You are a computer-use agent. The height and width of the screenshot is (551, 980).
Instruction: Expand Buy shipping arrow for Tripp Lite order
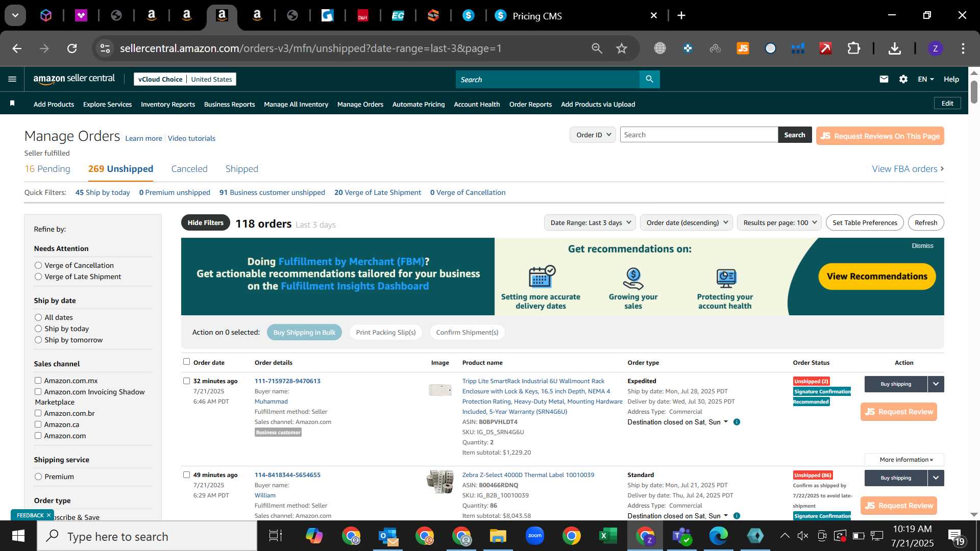click(936, 384)
